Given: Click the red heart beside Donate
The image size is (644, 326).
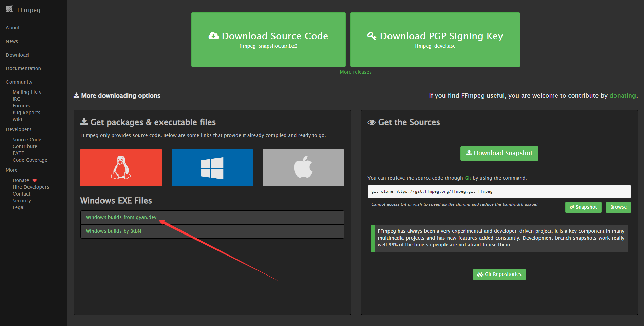Looking at the screenshot, I should pyautogui.click(x=34, y=181).
